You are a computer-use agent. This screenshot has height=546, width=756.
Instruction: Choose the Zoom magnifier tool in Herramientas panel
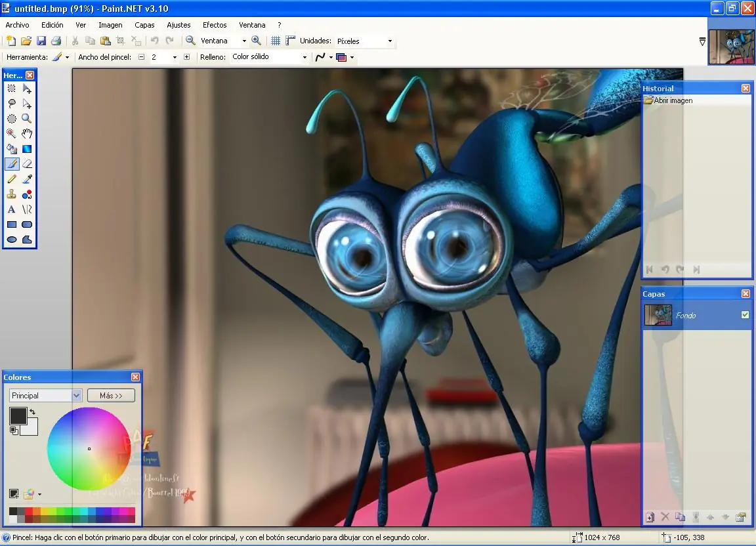27,119
